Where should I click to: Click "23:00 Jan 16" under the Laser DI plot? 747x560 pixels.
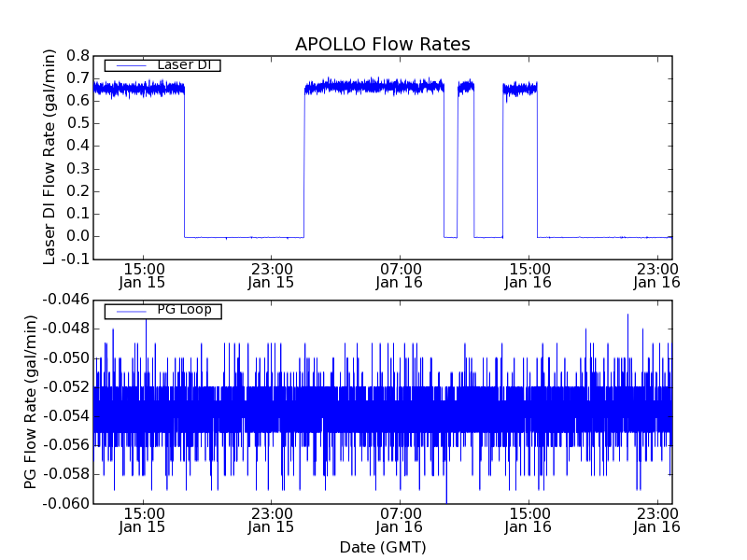(x=657, y=276)
